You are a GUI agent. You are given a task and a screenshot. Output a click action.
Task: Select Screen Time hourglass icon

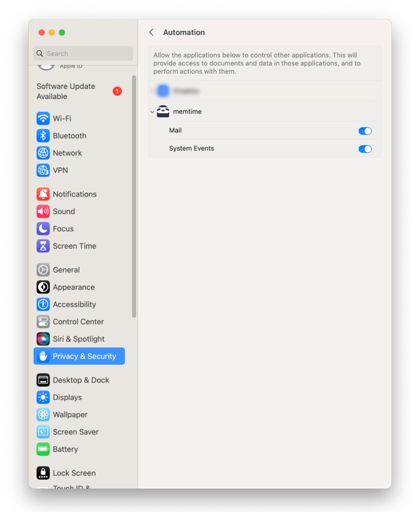[43, 246]
